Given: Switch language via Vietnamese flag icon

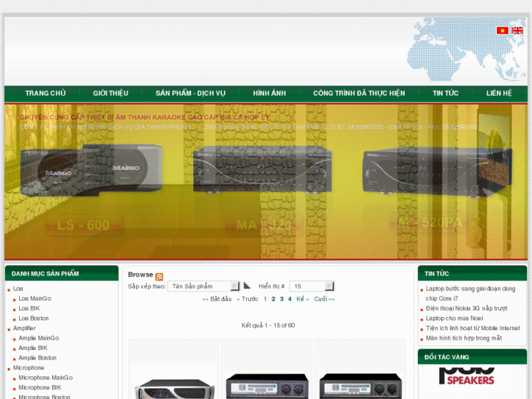Looking at the screenshot, I should pyautogui.click(x=503, y=31).
